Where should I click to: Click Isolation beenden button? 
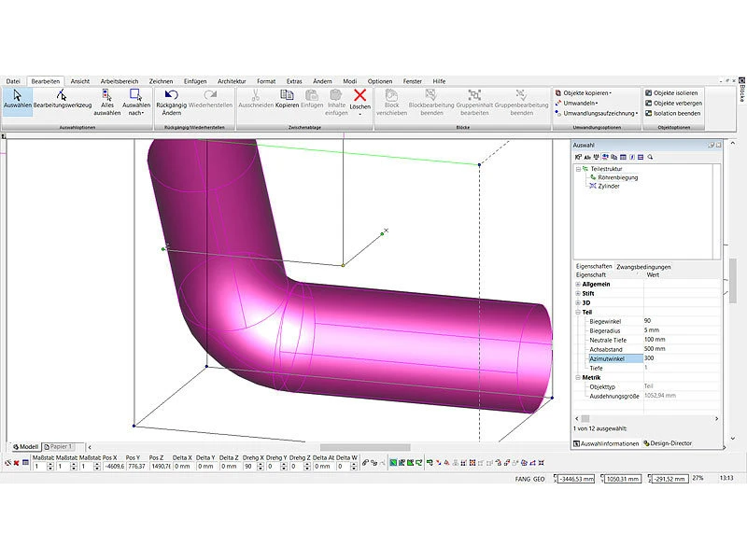tap(671, 113)
